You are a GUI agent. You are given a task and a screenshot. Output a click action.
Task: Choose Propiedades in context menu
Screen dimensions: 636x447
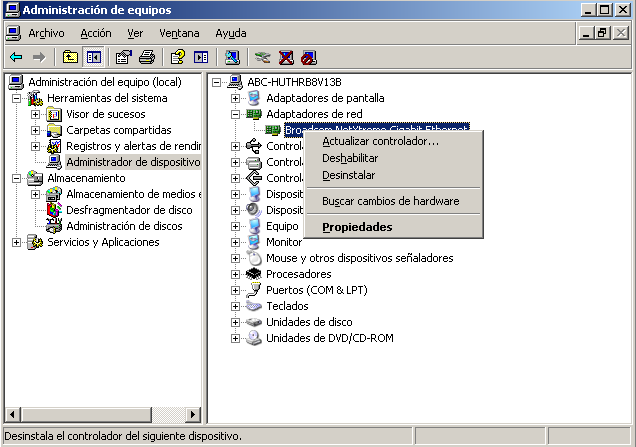tap(393, 227)
